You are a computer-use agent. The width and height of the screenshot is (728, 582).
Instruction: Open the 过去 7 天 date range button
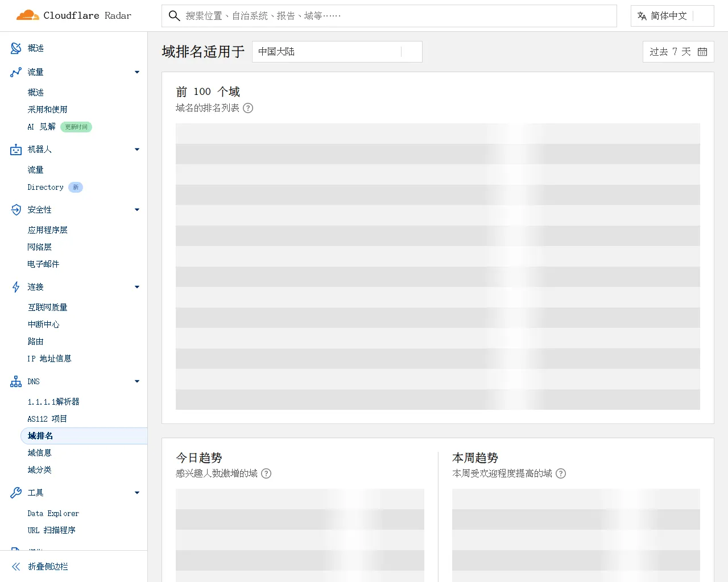(671, 52)
